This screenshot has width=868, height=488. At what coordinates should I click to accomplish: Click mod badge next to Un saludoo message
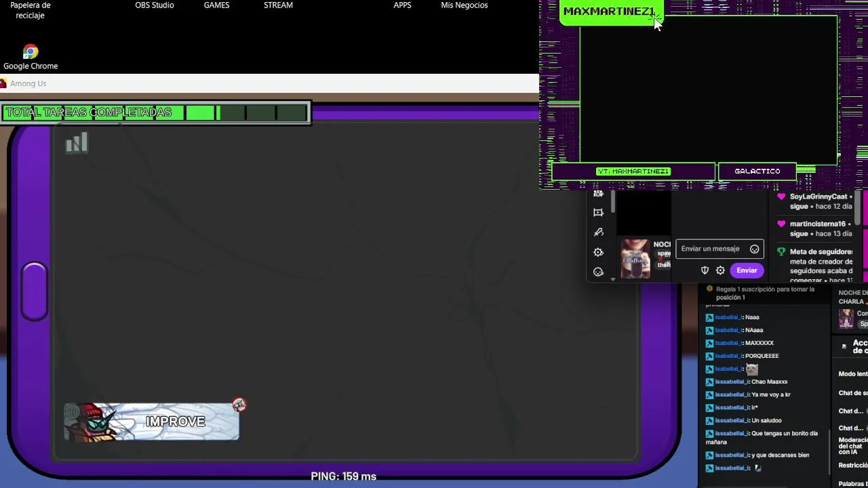click(x=709, y=421)
